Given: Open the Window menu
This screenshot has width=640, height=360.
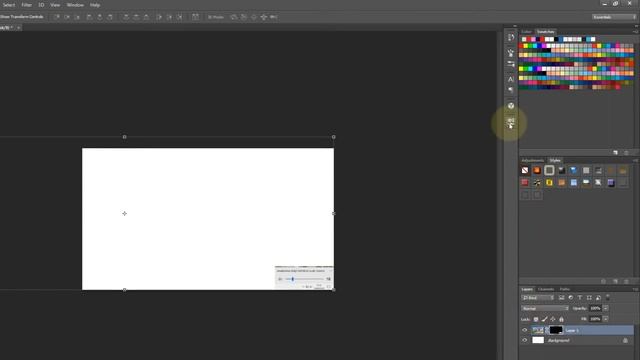Looking at the screenshot, I should click(x=75, y=5).
